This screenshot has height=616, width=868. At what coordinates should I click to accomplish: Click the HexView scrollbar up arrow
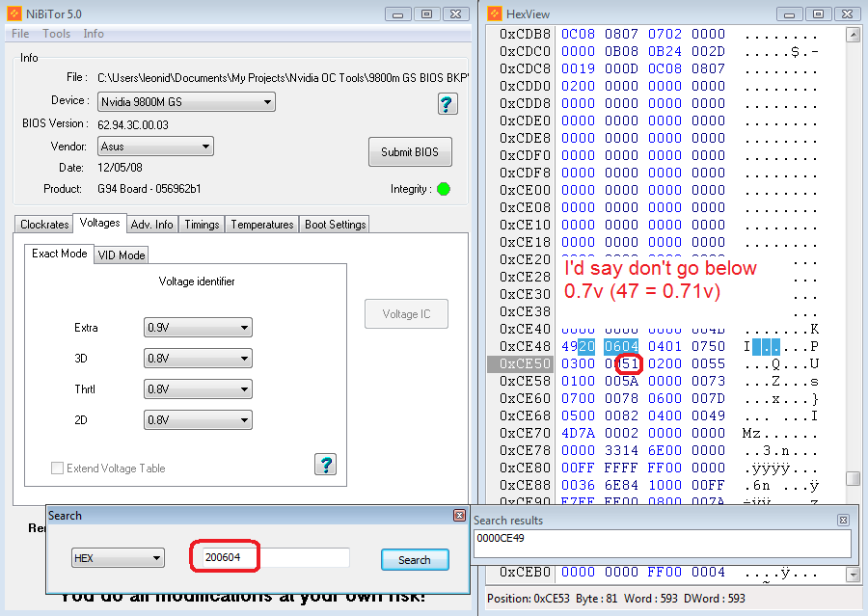pyautogui.click(x=854, y=35)
